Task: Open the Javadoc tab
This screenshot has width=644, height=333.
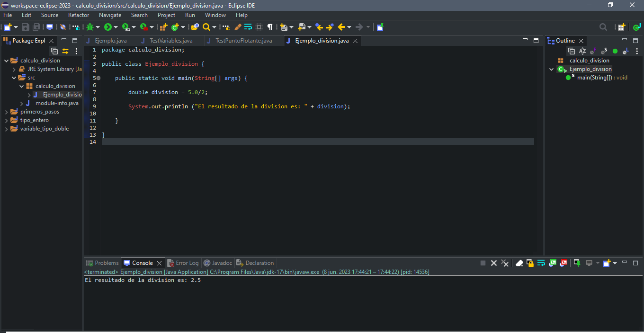Action: point(218,263)
